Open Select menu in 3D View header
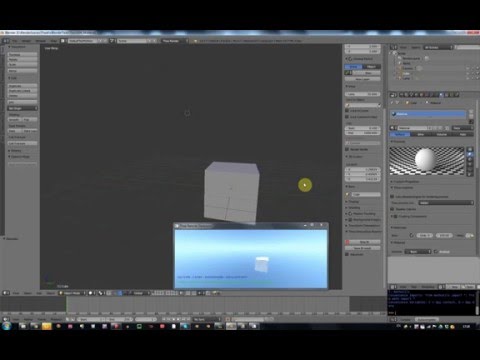This screenshot has width=480, height=360. coord(28,293)
